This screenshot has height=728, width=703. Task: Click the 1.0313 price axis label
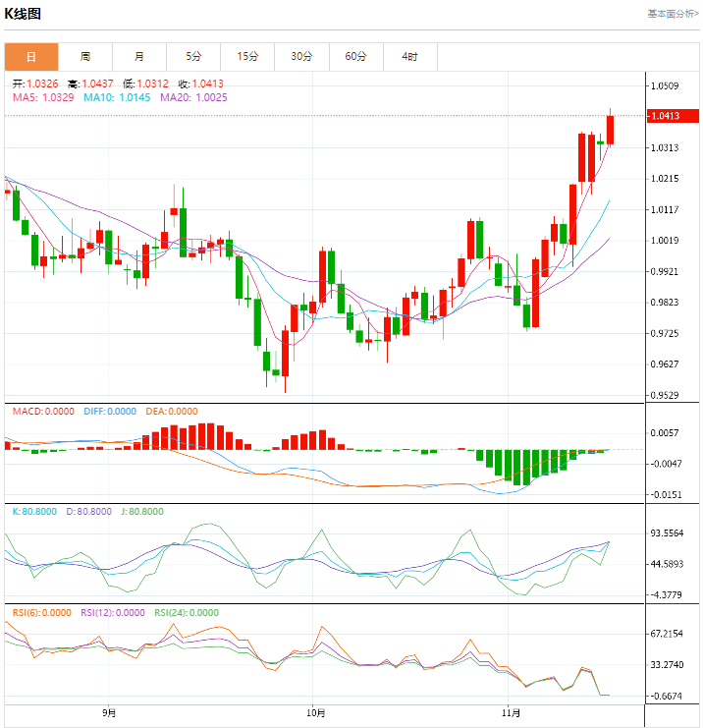[665, 147]
